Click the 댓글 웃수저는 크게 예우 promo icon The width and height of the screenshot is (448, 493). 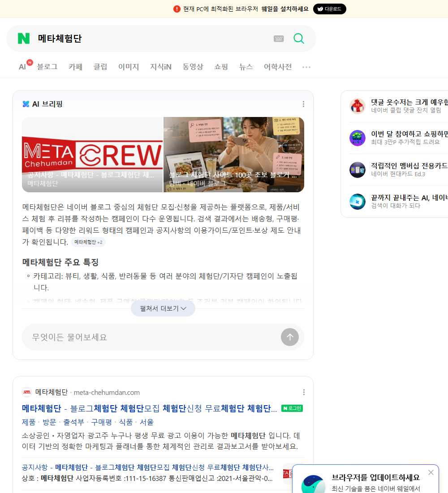click(x=358, y=106)
